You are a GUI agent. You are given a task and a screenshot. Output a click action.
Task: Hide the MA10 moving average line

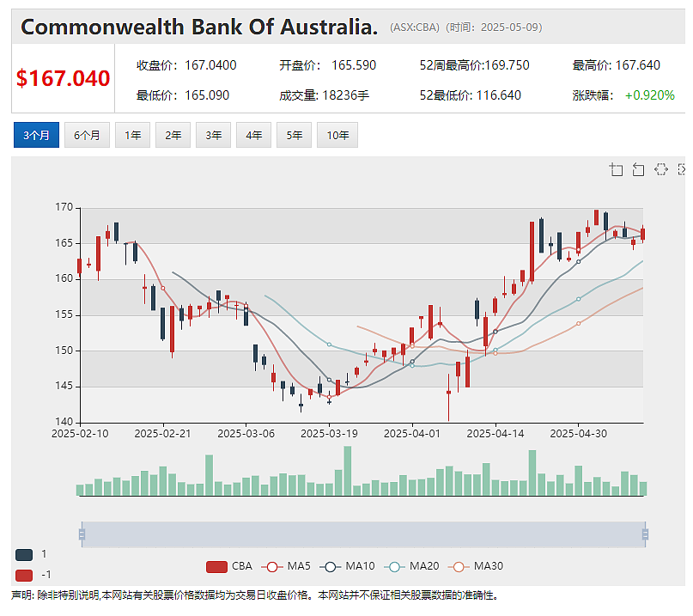tap(348, 566)
